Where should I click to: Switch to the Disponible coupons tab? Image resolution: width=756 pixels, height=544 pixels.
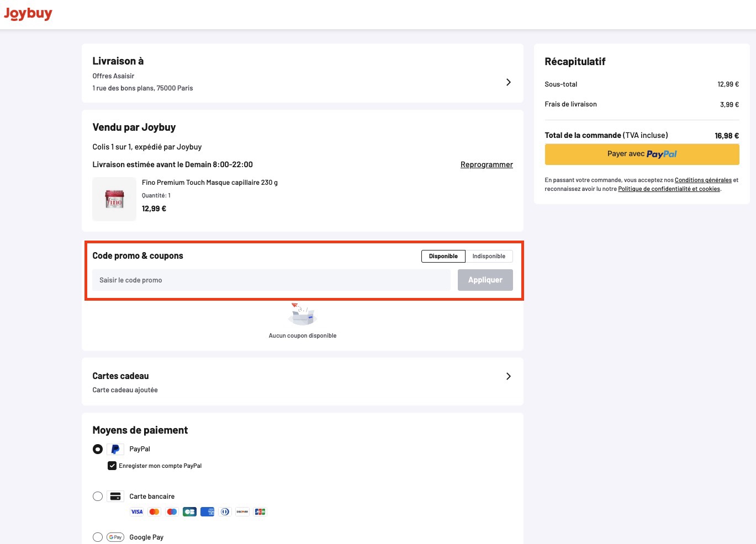(443, 256)
